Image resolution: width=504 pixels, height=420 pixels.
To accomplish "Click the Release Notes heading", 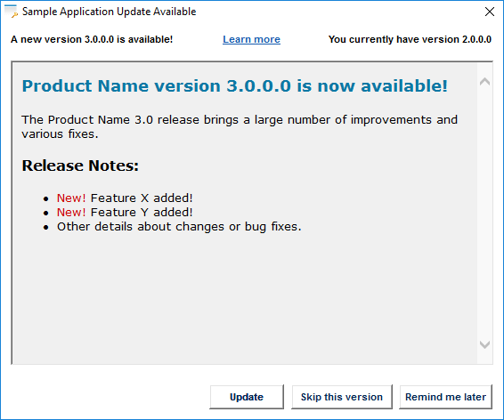I will [80, 166].
